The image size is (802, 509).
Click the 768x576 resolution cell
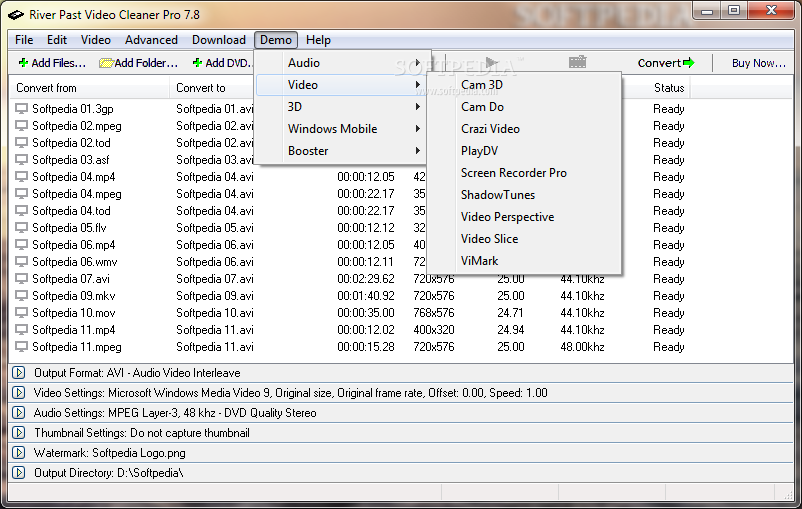pyautogui.click(x=434, y=313)
